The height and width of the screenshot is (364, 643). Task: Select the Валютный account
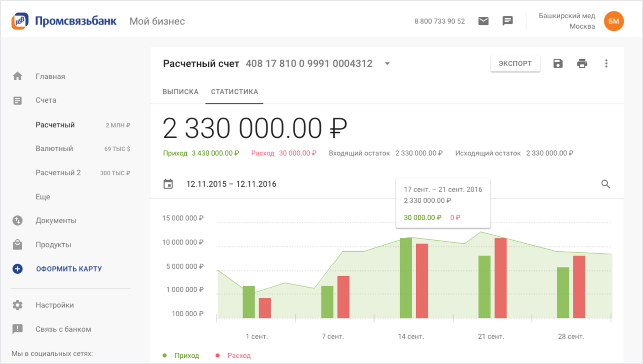(x=54, y=148)
